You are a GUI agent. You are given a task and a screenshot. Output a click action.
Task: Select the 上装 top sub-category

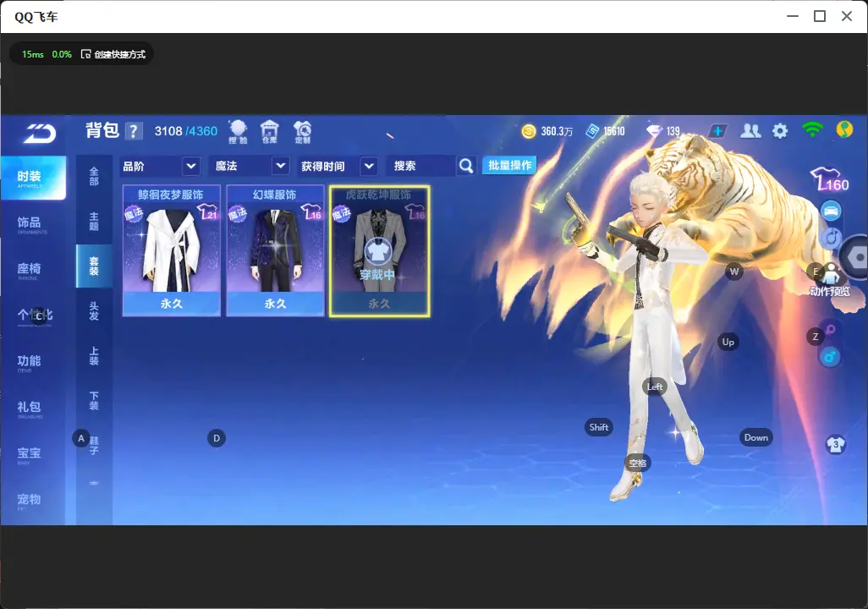pyautogui.click(x=94, y=356)
